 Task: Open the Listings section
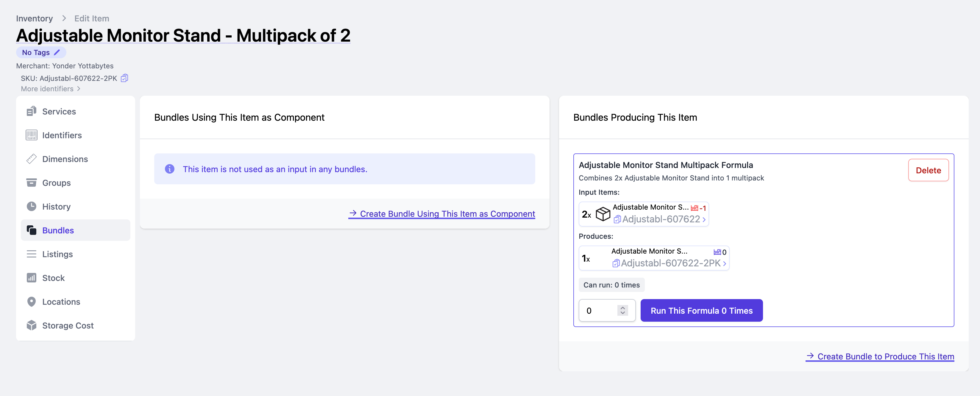(57, 254)
